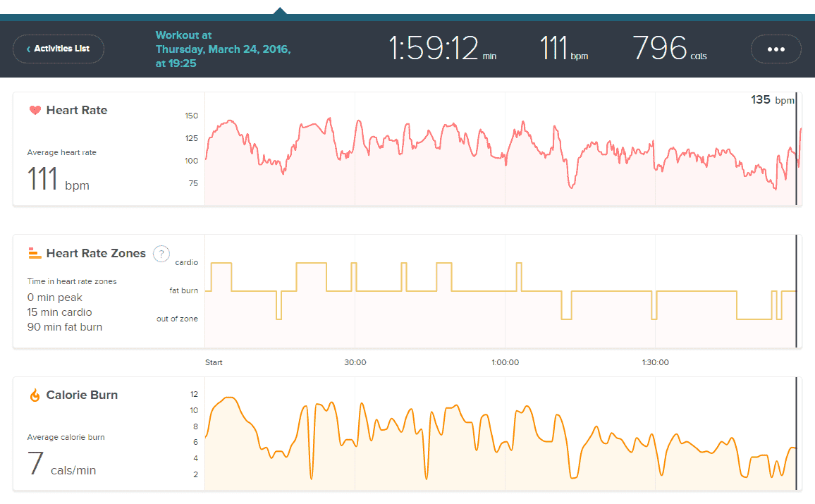Click the back chevron in Activities List
Screen dimensions: 815x504
pyautogui.click(x=28, y=49)
